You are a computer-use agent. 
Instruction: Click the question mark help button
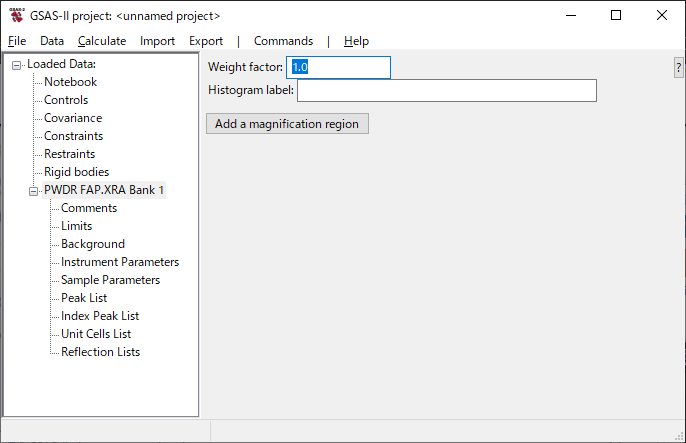coord(679,67)
